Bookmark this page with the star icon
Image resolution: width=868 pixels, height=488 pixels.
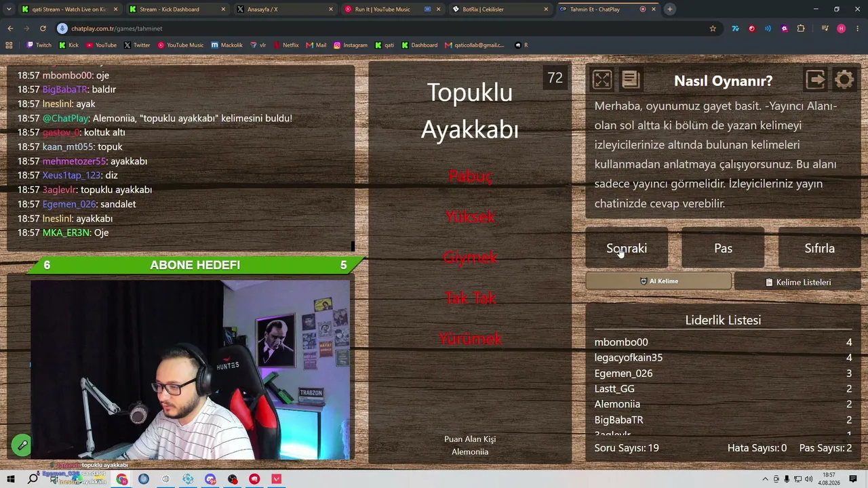713,28
